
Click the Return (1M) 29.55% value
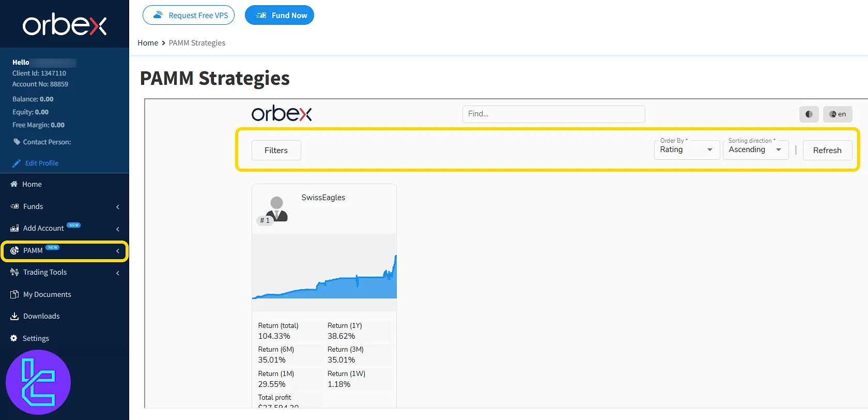272,384
